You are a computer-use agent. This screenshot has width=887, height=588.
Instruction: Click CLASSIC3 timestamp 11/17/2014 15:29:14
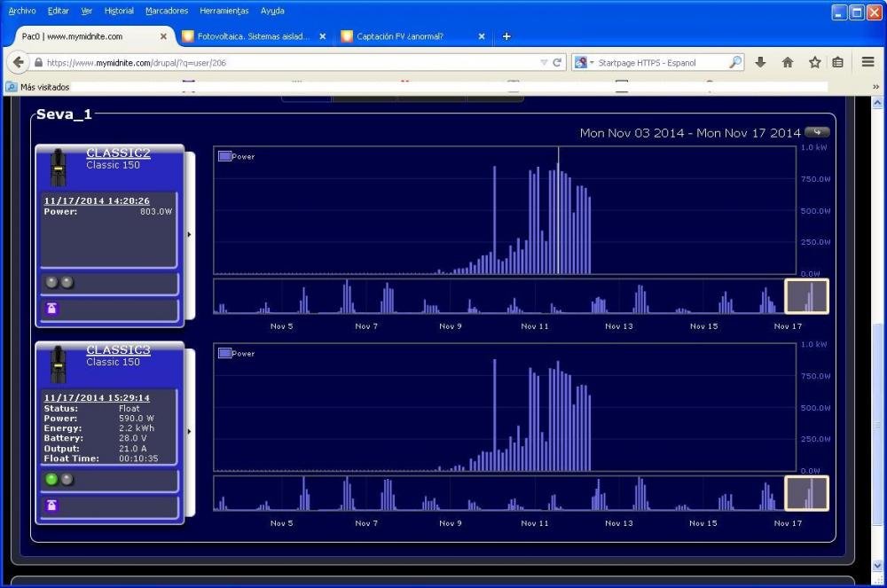97,398
